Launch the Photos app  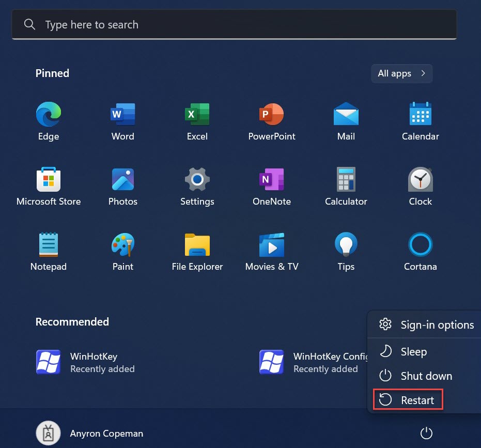point(123,186)
